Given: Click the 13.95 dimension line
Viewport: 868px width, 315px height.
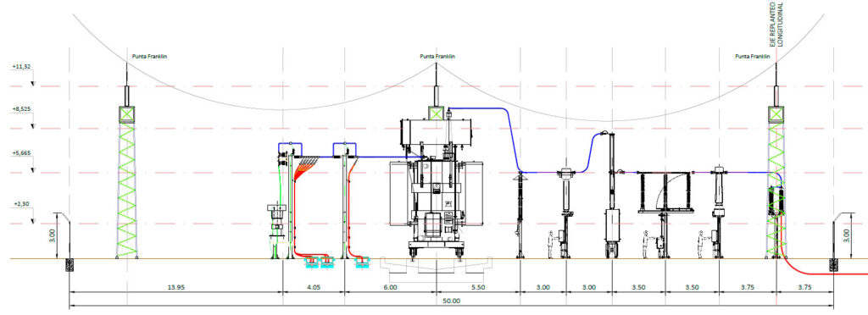Looking at the screenshot, I should [x=176, y=293].
